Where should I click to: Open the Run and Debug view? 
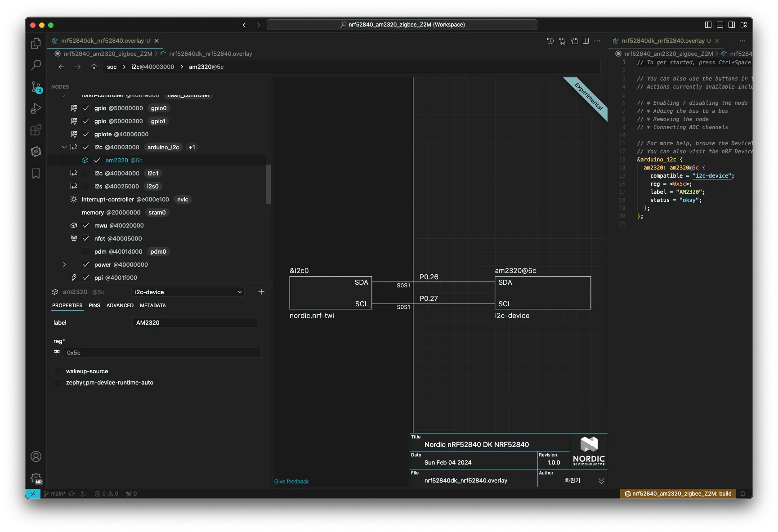coord(36,108)
